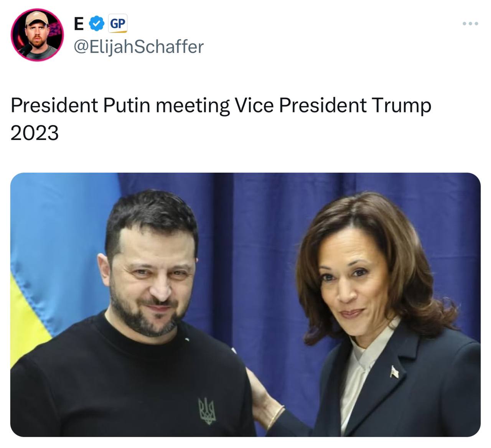Click the GP affiliation badge
Viewport: 491px width, 448px height.
117,24
